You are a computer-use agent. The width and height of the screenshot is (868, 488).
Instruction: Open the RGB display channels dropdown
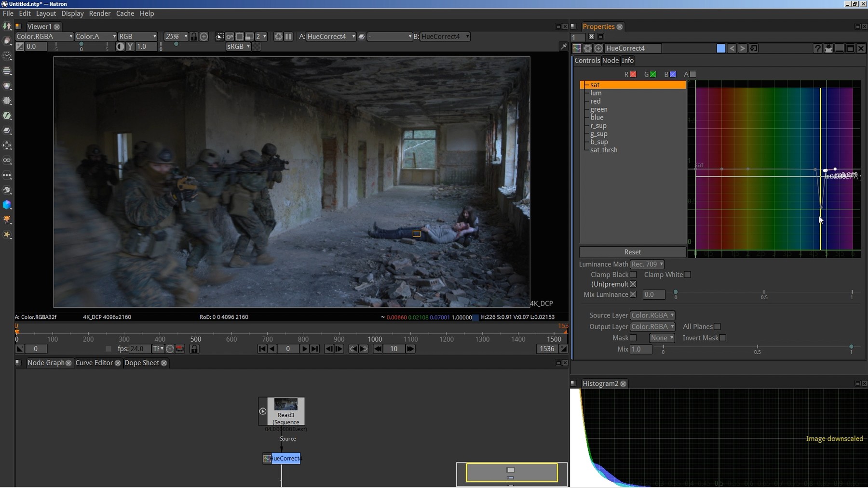pos(137,37)
